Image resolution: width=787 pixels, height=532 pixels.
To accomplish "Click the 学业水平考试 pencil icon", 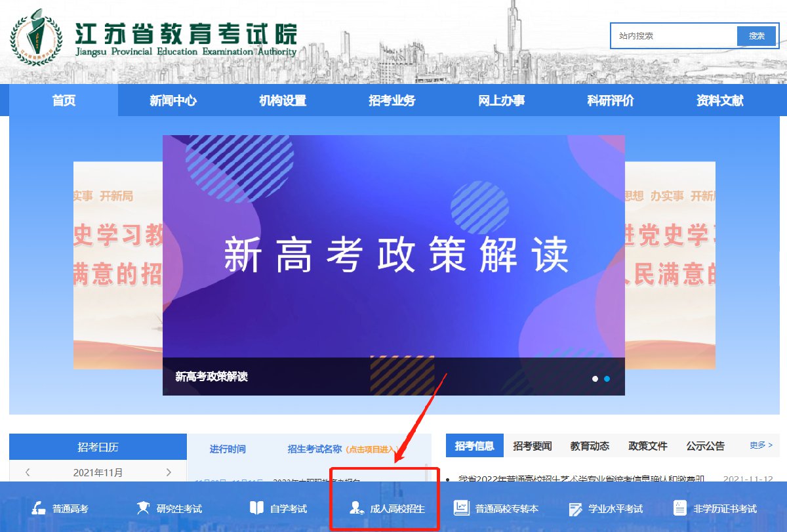I will 576,509.
